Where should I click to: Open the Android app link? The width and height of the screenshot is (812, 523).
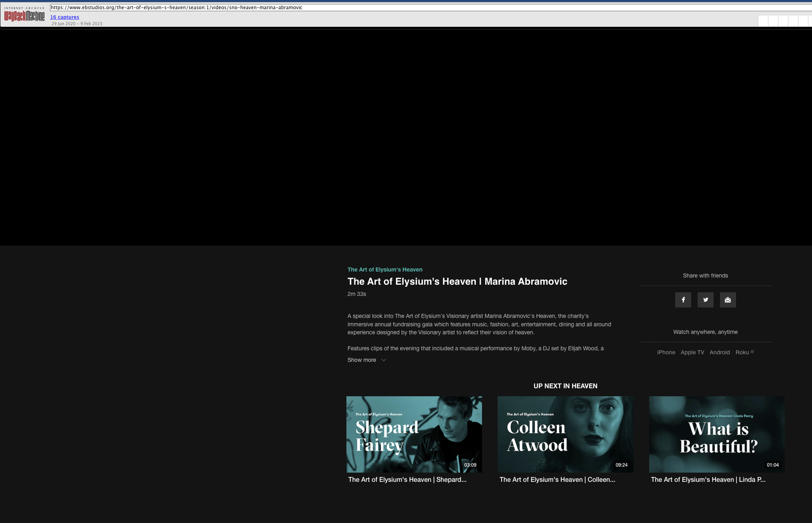pos(720,352)
